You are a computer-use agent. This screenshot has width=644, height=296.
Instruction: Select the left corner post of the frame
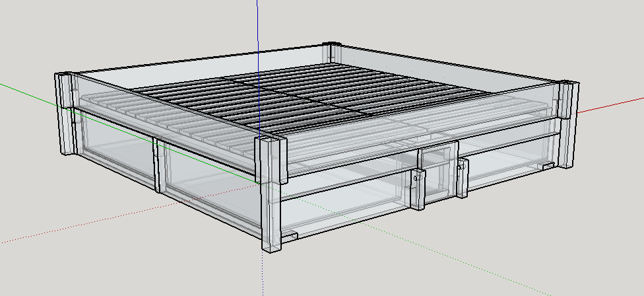coord(65,112)
